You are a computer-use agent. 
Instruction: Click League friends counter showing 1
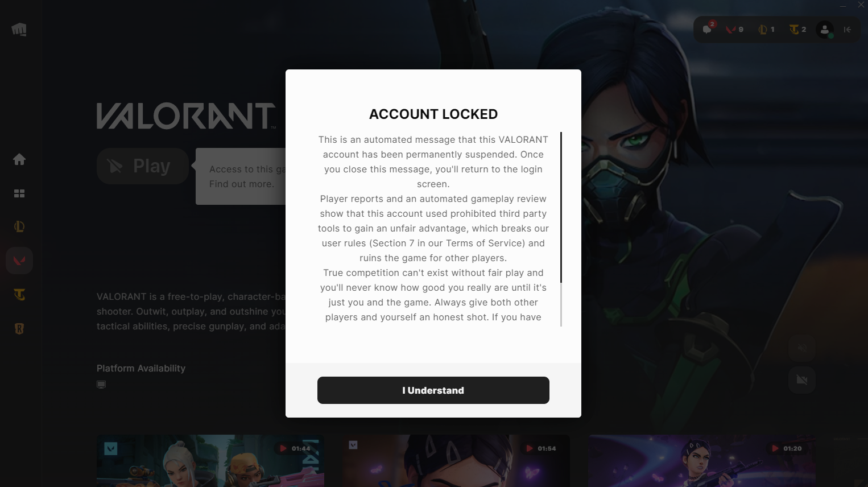(x=766, y=29)
